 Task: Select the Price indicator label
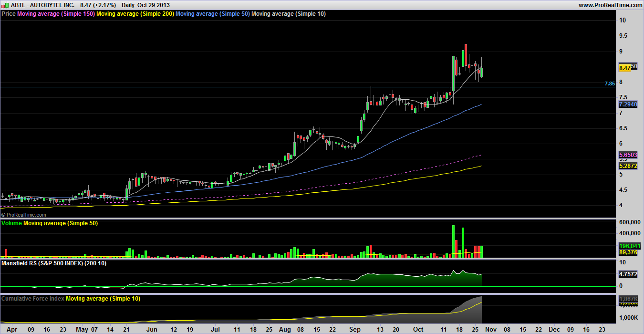pos(9,14)
